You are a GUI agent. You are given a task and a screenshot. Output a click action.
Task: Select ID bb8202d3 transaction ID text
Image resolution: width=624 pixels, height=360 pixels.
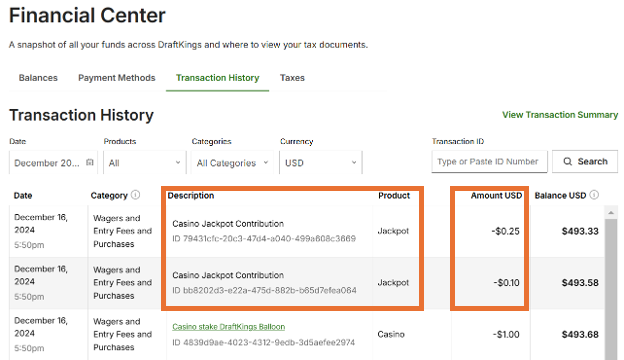(264, 290)
